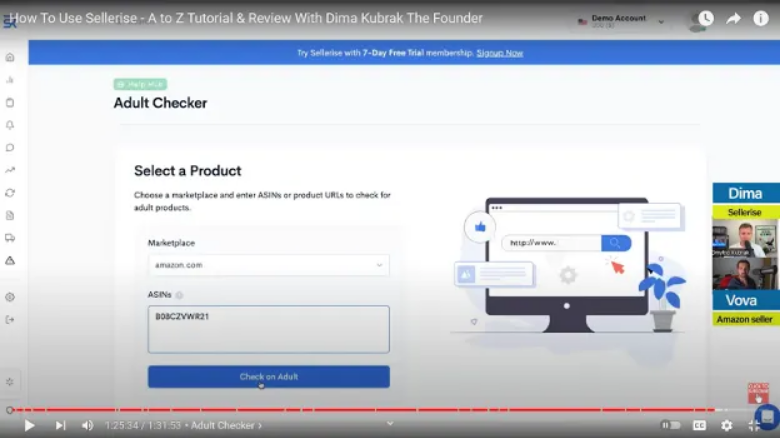Toggle closed captions CC

[x=699, y=425]
